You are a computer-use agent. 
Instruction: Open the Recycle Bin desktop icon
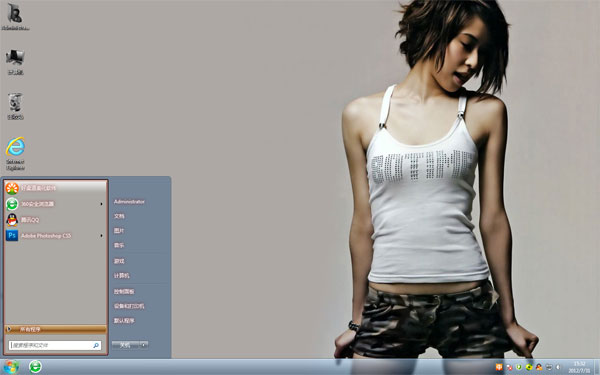tap(15, 106)
